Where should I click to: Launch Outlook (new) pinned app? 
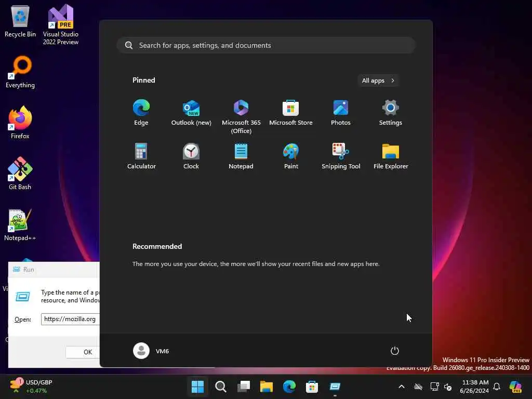191,113
